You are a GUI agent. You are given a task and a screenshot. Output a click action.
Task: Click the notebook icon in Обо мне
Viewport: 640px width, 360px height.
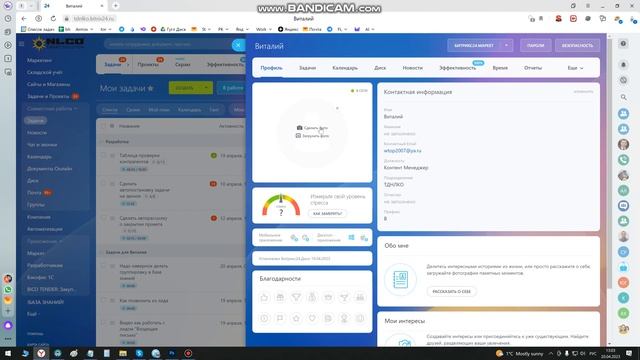click(x=400, y=280)
